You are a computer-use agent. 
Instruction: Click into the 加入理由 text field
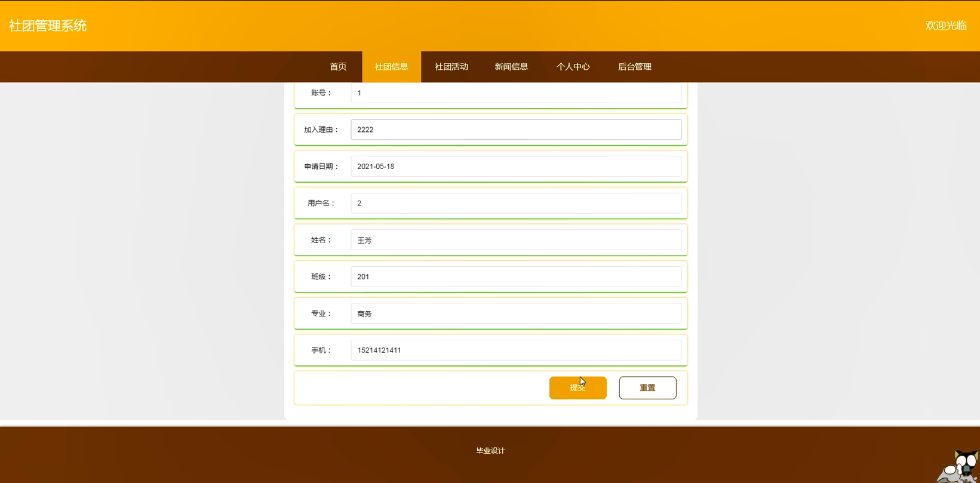click(x=515, y=130)
